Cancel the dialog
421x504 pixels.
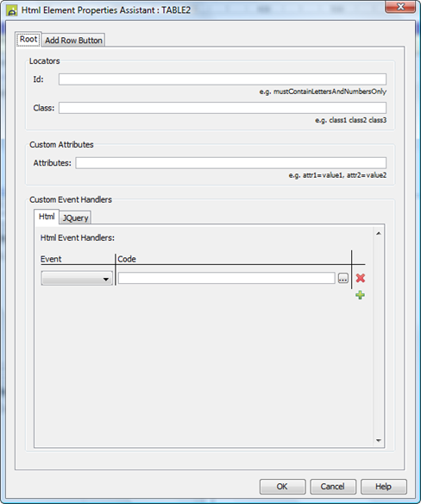click(x=333, y=487)
